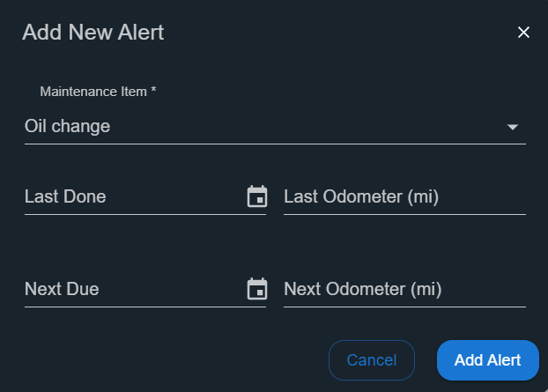Click the Add Alert button
This screenshot has width=548, height=392.
(x=487, y=360)
